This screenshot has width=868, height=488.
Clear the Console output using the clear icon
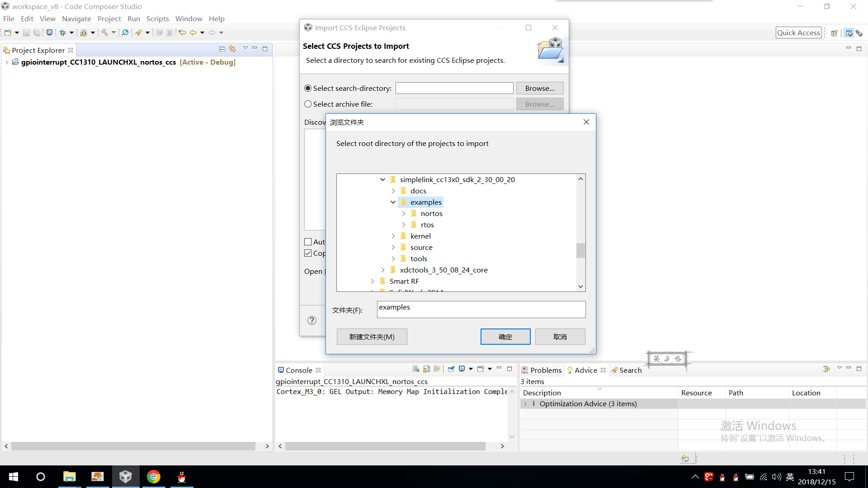pos(416,369)
